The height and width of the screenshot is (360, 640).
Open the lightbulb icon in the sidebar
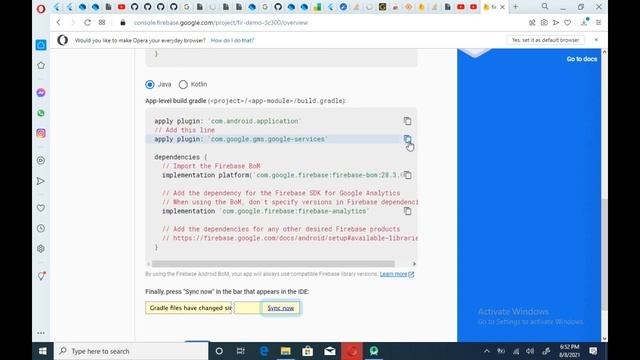pyautogui.click(x=41, y=276)
